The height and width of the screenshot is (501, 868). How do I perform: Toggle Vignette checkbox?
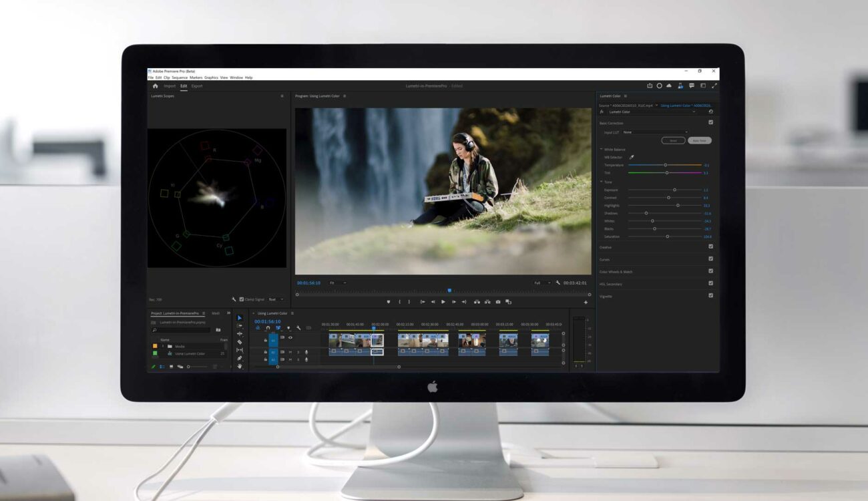(710, 295)
